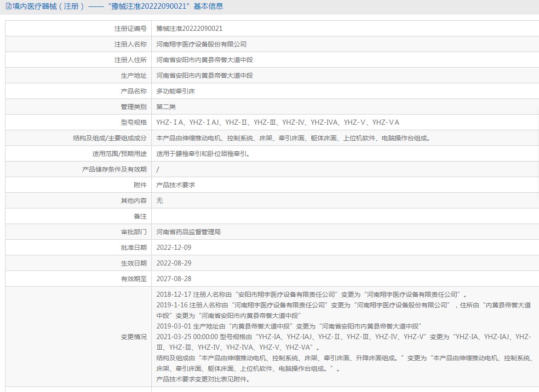Click the structure text 本产品由伸缩推动电机
This screenshot has height=392, width=539.
pos(293,138)
